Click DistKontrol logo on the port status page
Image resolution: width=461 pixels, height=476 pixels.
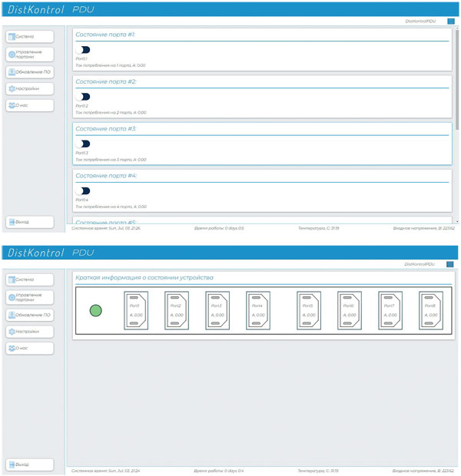click(x=36, y=10)
